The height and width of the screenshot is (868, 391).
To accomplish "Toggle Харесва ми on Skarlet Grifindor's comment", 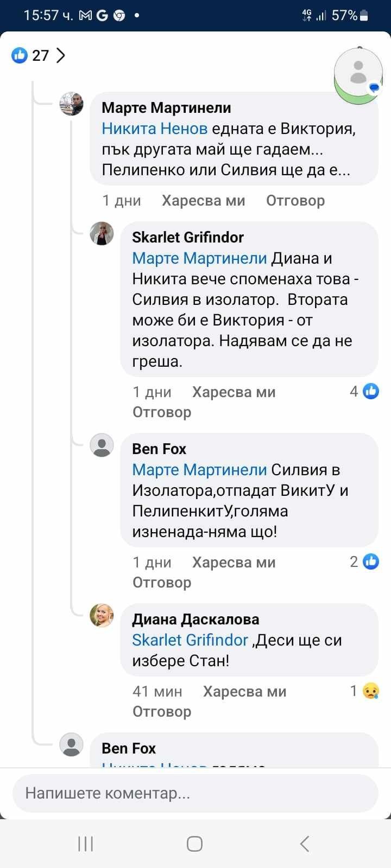I will (234, 392).
